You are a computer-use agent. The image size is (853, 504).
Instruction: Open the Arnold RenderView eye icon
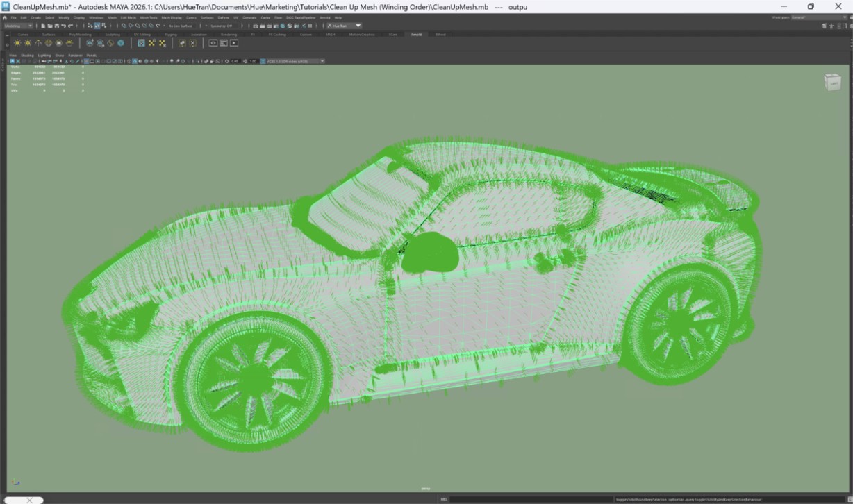click(213, 43)
